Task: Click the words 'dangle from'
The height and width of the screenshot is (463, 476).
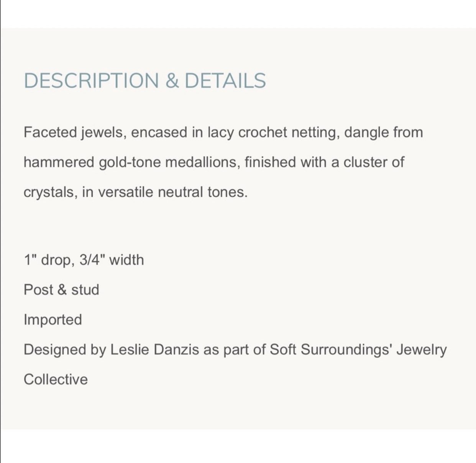Action: coord(384,132)
